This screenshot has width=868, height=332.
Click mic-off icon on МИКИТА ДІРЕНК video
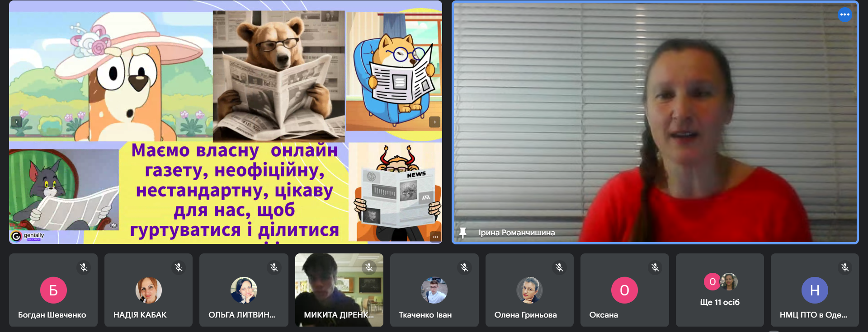click(x=369, y=267)
